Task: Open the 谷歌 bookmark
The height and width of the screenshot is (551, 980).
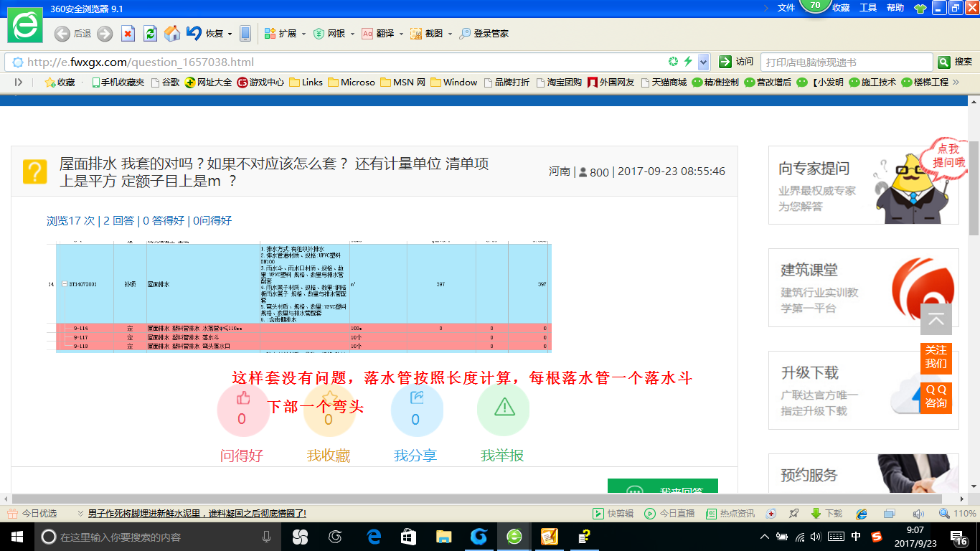Action: coord(165,83)
